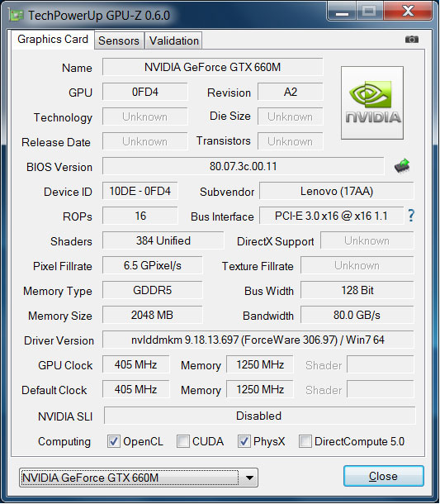Click the Memory Type field GDDR5
This screenshot has height=504, width=440.
[153, 290]
